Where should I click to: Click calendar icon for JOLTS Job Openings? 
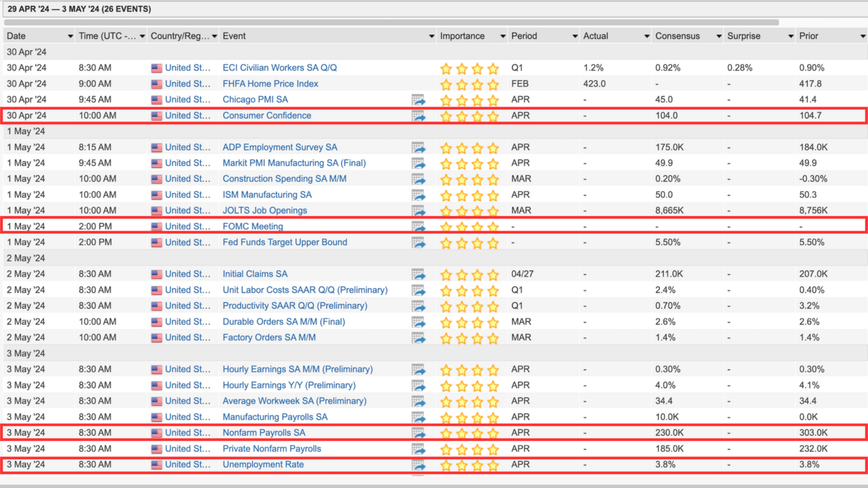tap(419, 211)
